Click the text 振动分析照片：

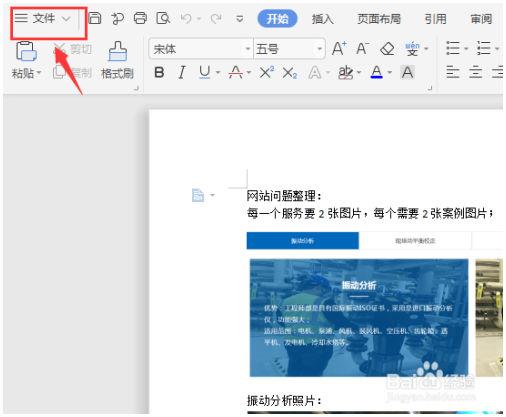point(284,400)
